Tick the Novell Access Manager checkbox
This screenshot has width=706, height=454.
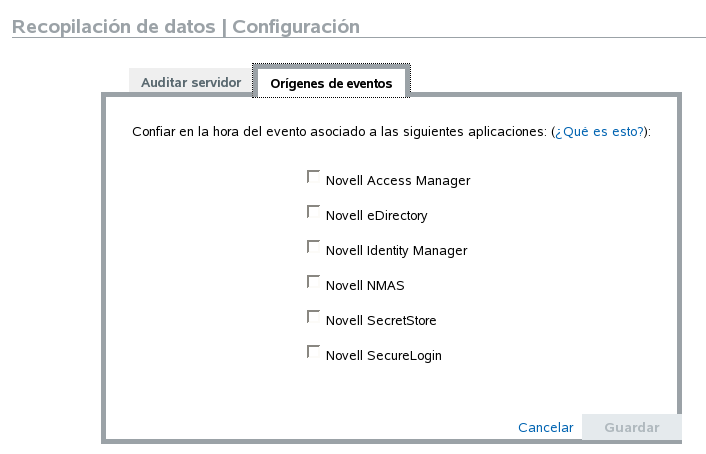pyautogui.click(x=313, y=177)
